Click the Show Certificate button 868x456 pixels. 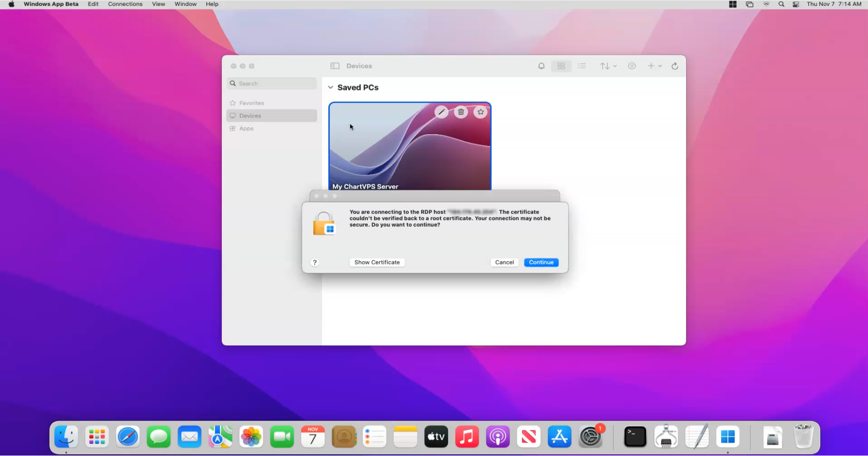pos(377,263)
